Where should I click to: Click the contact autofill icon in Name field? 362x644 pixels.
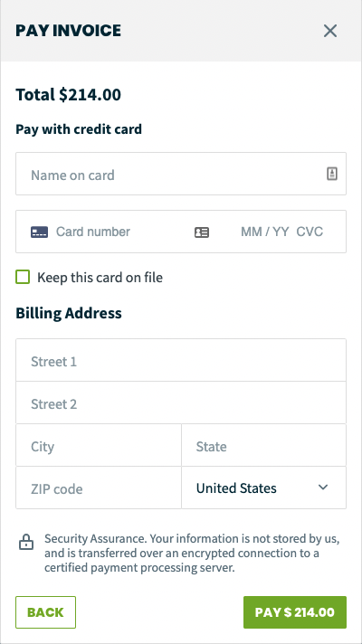(332, 174)
